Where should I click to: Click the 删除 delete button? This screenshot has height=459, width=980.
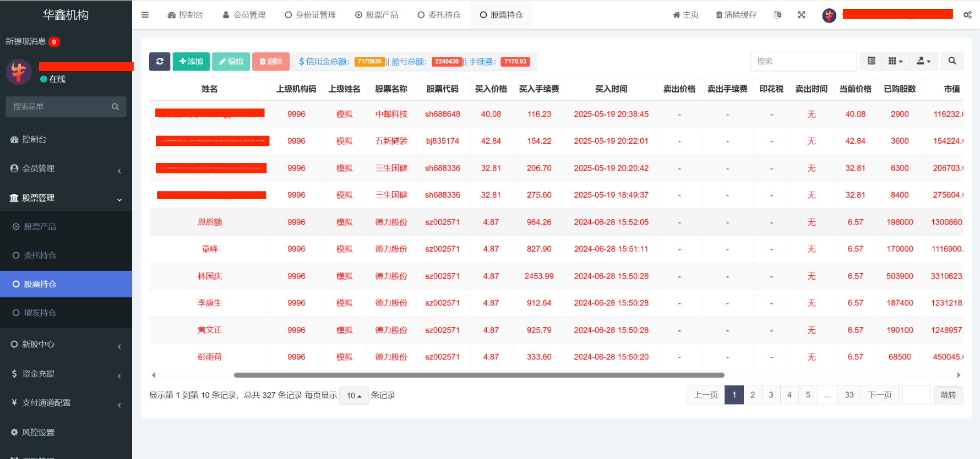point(271,61)
